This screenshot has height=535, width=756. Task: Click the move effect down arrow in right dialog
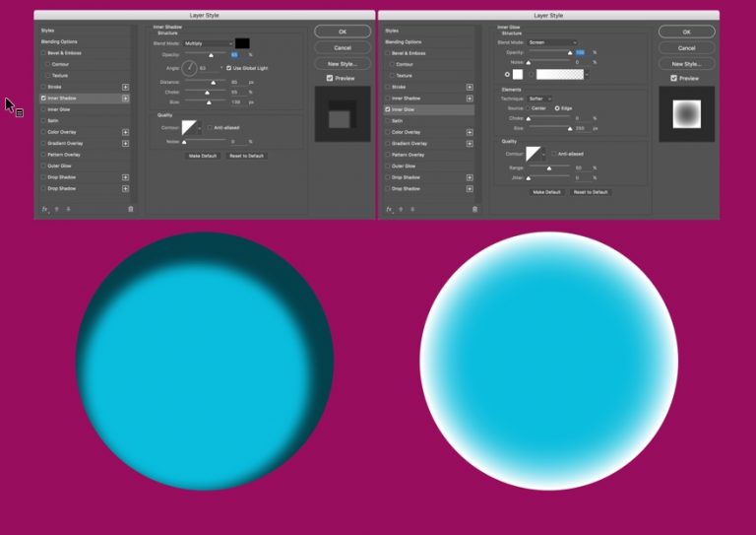point(412,209)
